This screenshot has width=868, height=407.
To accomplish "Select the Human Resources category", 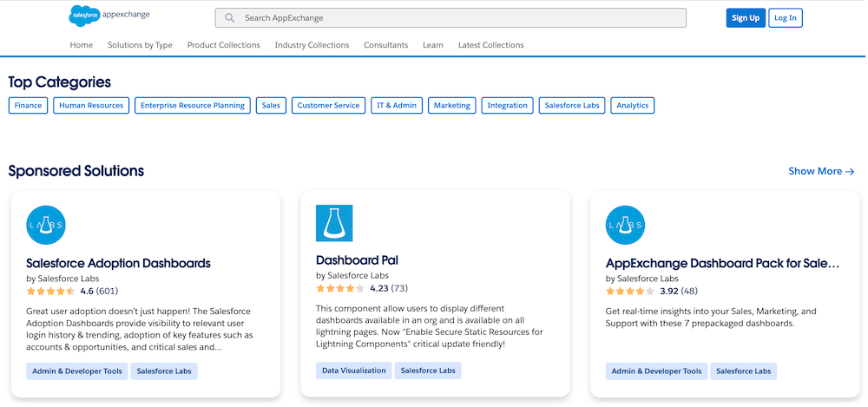I will pos(91,105).
